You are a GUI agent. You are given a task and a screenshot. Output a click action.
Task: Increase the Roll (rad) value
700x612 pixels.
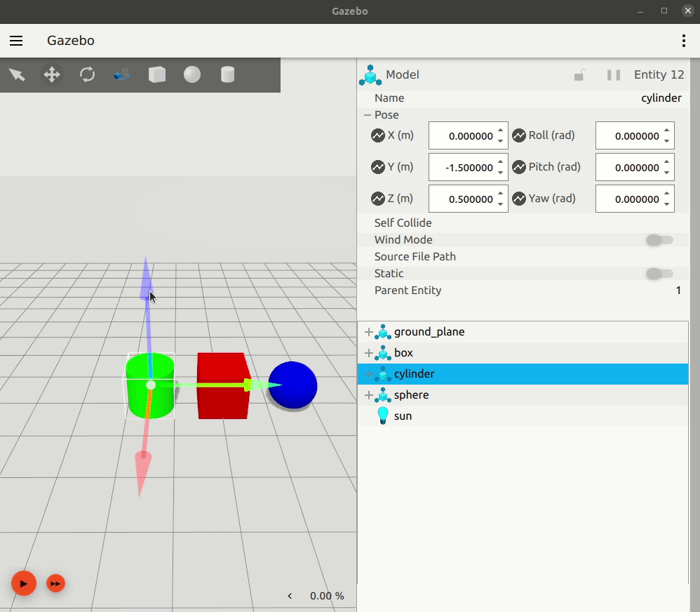(x=666, y=131)
